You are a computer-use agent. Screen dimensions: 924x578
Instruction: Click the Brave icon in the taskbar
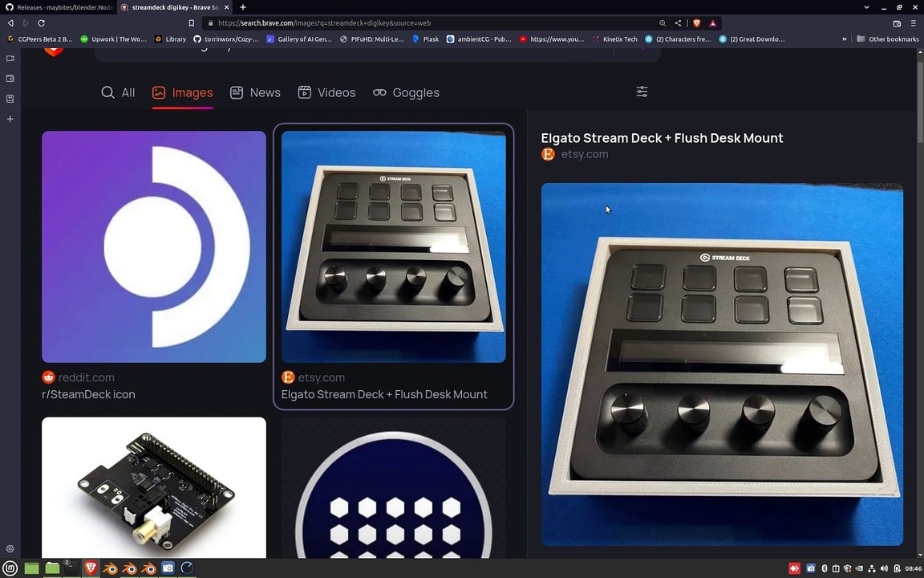[x=91, y=568]
